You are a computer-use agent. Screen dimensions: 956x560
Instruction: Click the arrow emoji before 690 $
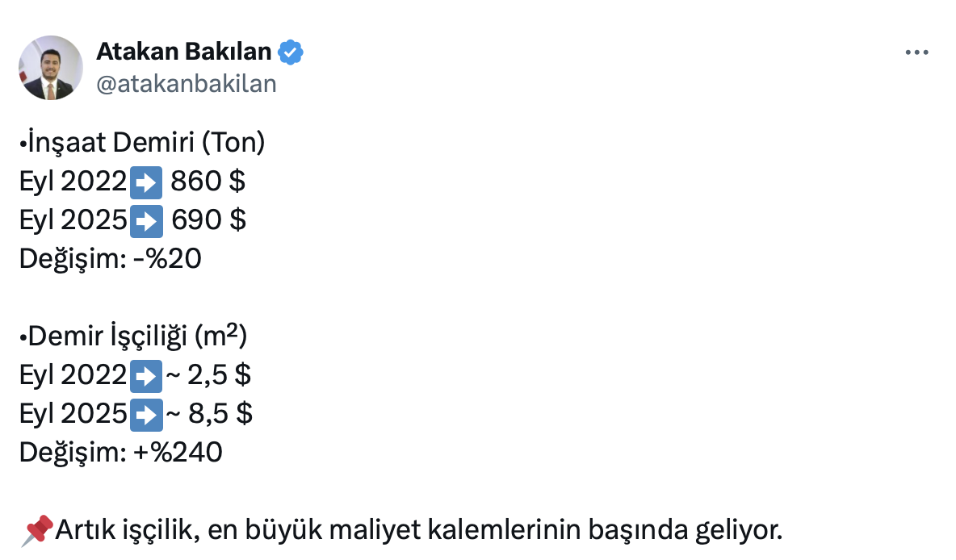click(x=146, y=220)
